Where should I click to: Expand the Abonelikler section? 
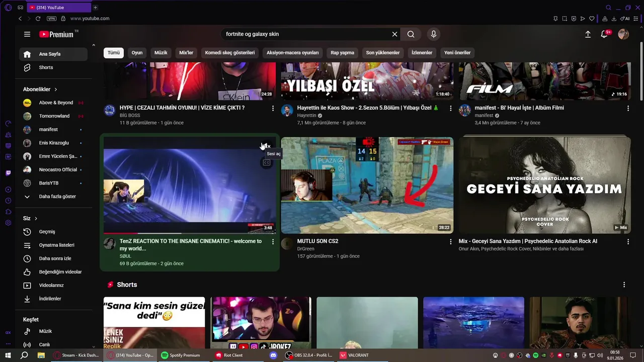click(40, 89)
